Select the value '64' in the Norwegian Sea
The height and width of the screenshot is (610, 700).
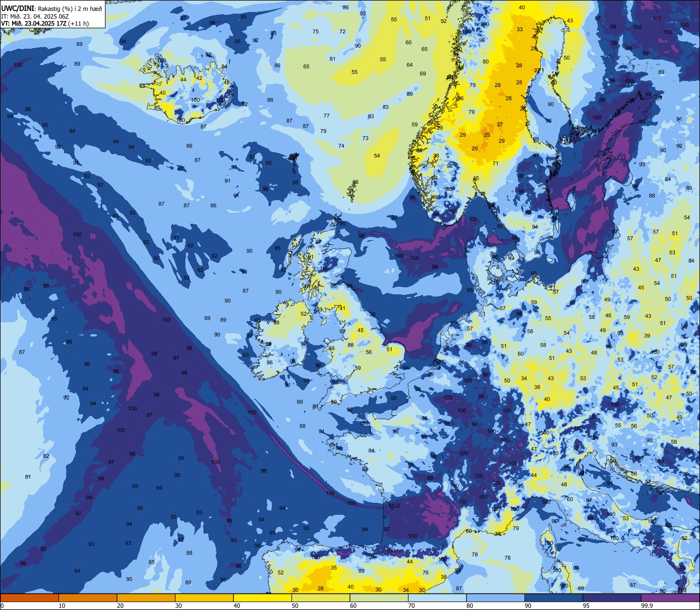[410, 65]
